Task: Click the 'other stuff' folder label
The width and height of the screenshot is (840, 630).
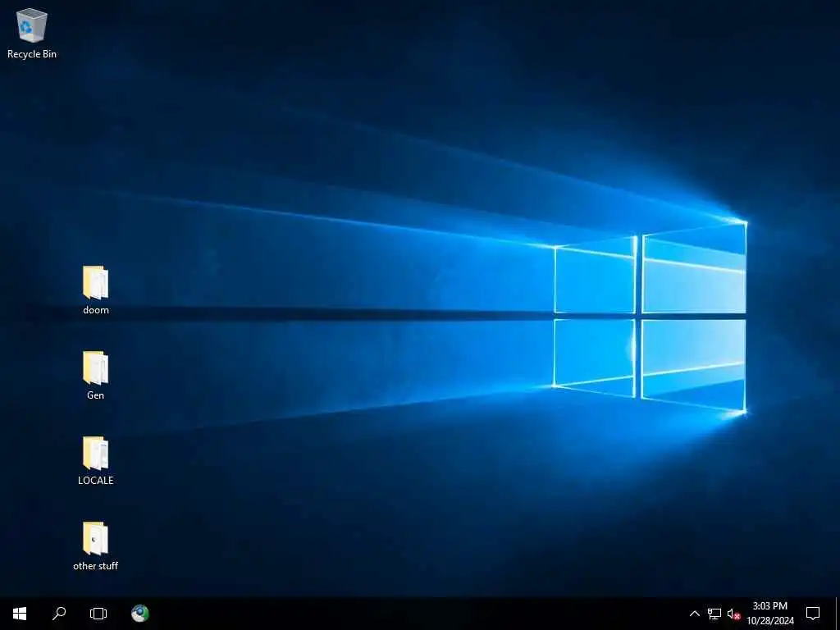Action: [95, 566]
